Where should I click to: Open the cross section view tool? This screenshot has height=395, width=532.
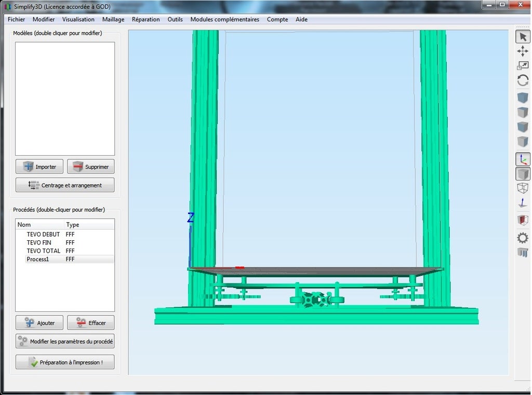[x=523, y=220]
